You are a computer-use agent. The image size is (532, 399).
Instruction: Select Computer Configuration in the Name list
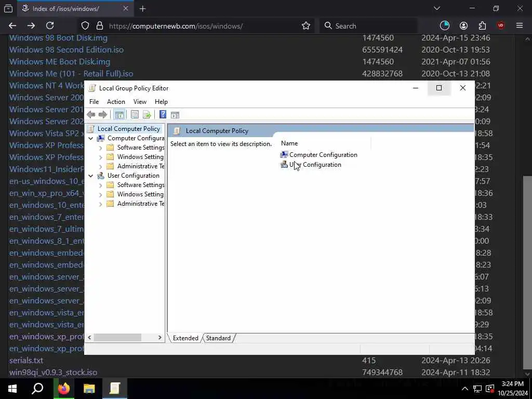(319, 155)
